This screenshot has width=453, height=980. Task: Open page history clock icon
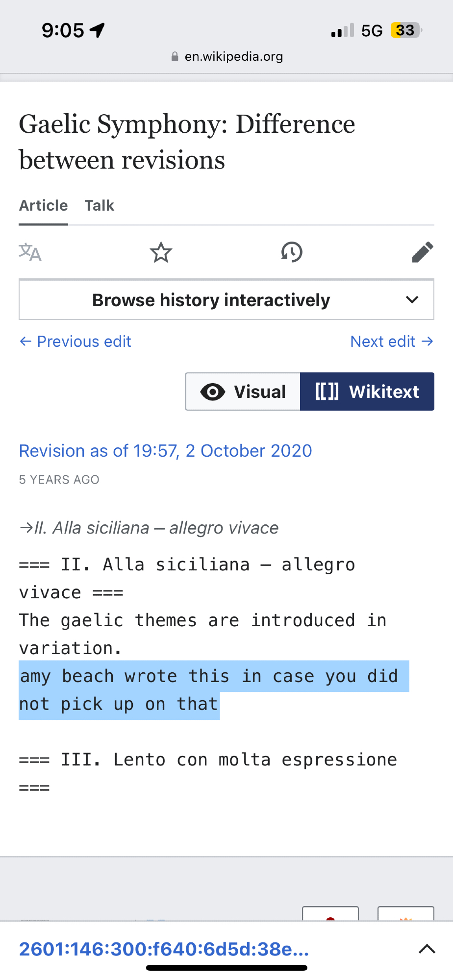(x=292, y=253)
